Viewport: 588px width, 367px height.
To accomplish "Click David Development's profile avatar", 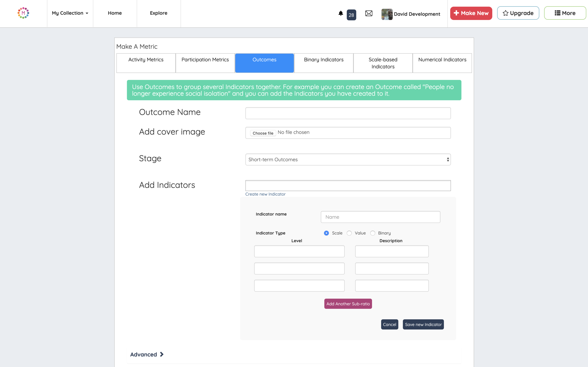I will click(387, 14).
